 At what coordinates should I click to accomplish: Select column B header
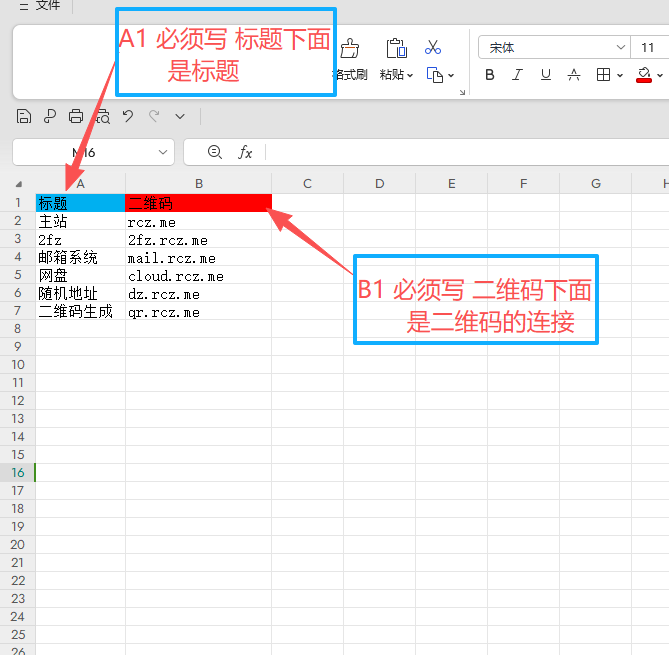coord(199,183)
